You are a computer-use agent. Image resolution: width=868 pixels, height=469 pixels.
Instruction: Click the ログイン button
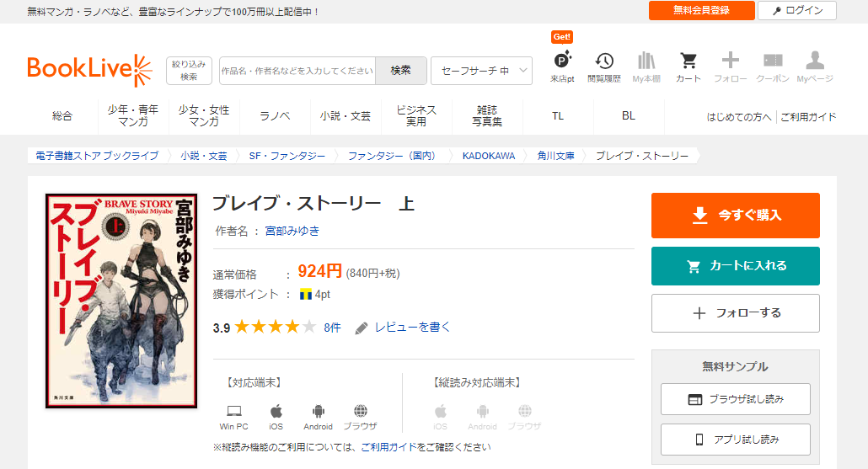796,10
